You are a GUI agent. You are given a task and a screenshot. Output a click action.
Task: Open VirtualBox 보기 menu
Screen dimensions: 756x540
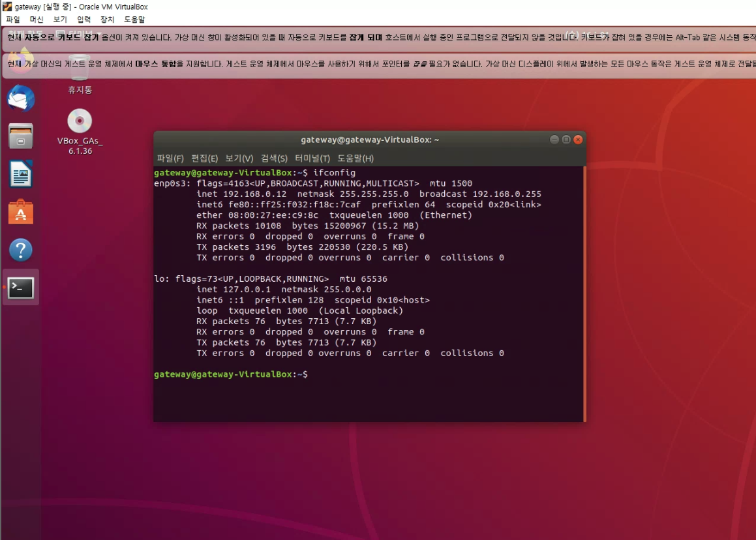click(x=60, y=20)
